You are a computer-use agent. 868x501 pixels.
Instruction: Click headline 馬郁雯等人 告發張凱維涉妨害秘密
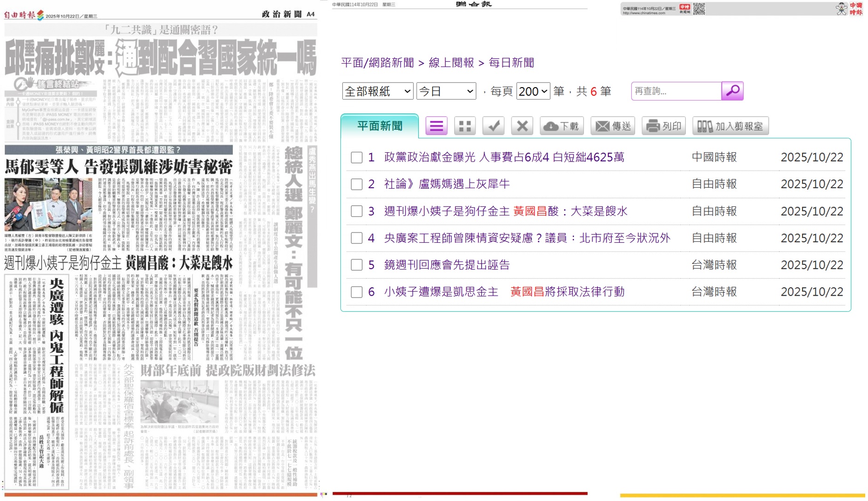pos(119,167)
